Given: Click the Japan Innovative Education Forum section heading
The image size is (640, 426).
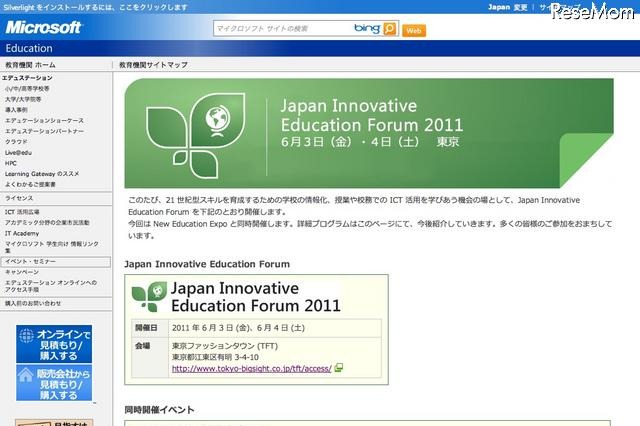Looking at the screenshot, I should pos(207,264).
